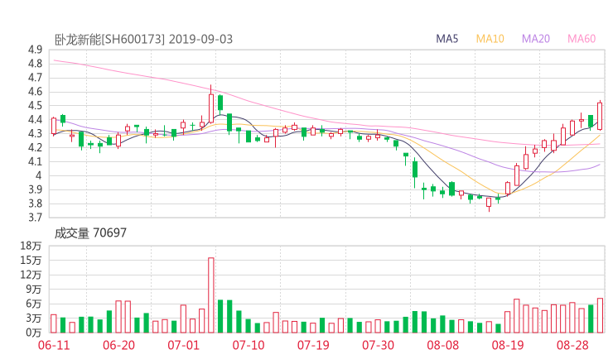Click the 4.1 price axis label
The image size is (613, 364).
click(35, 161)
